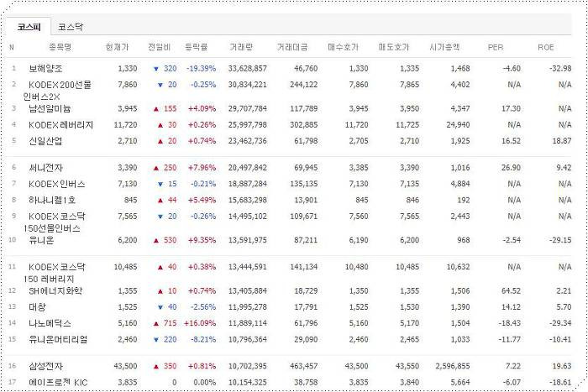Open the 나노메딕스 stock link
The width and height of the screenshot is (588, 392).
(x=50, y=323)
